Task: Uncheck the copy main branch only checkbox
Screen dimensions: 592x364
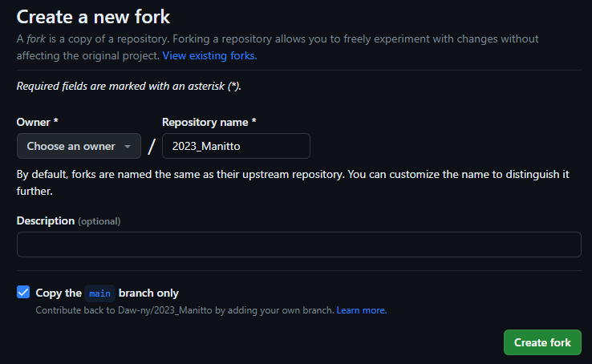Action: 23,292
